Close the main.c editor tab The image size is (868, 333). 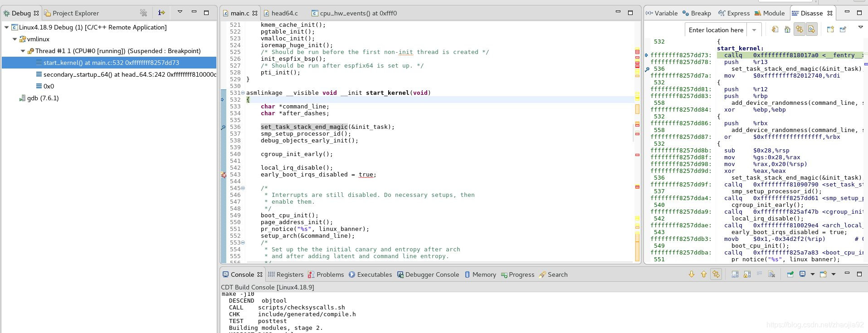[255, 13]
